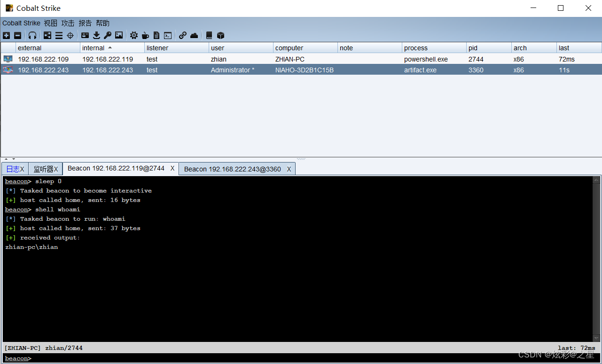Image resolution: width=602 pixels, height=364 pixels.
Task: Click Host a File chain link icon
Action: pyautogui.click(x=183, y=35)
